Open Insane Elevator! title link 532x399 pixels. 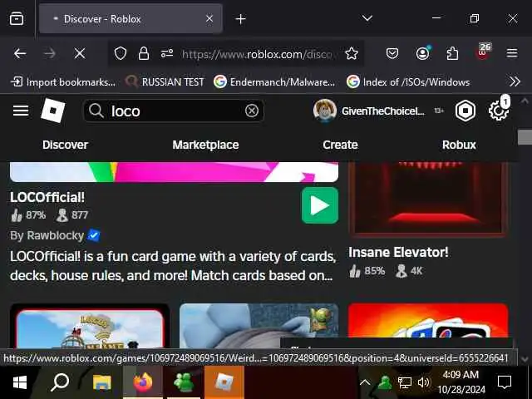pyautogui.click(x=398, y=253)
